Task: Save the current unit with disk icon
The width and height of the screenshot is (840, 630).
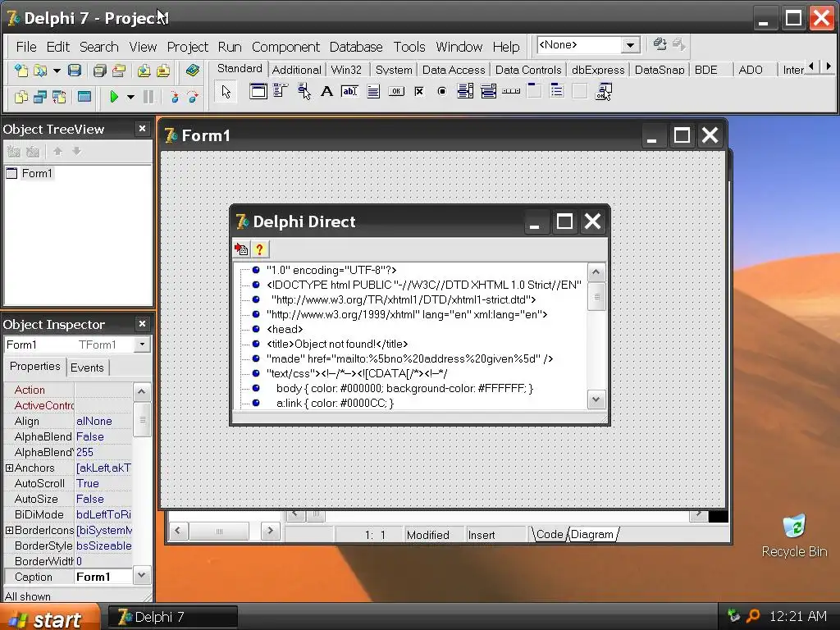Action: (75, 71)
